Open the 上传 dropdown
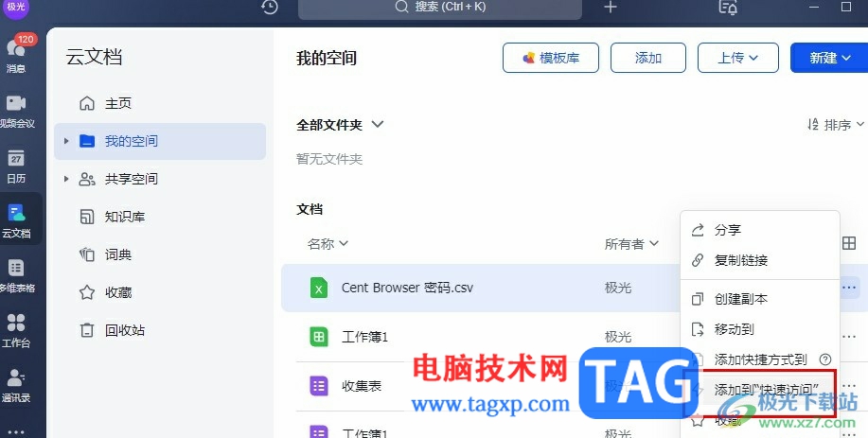The image size is (868, 438). click(738, 58)
